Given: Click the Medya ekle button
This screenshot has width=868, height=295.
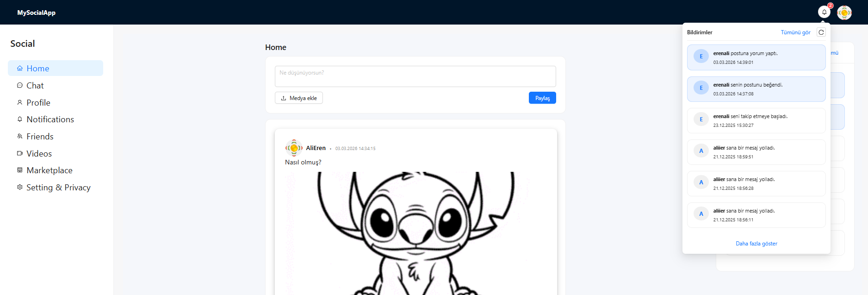Looking at the screenshot, I should pyautogui.click(x=299, y=98).
